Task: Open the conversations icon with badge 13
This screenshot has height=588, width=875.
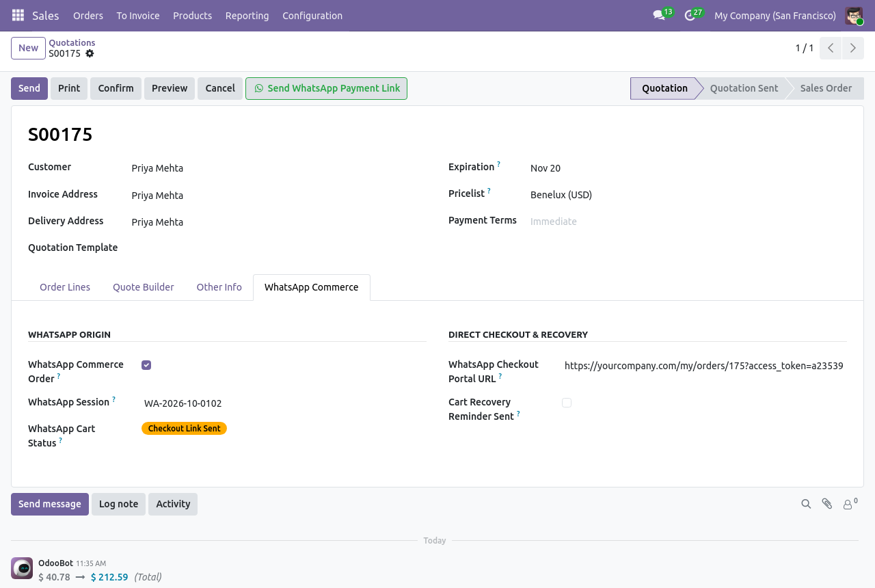Action: 659,15
